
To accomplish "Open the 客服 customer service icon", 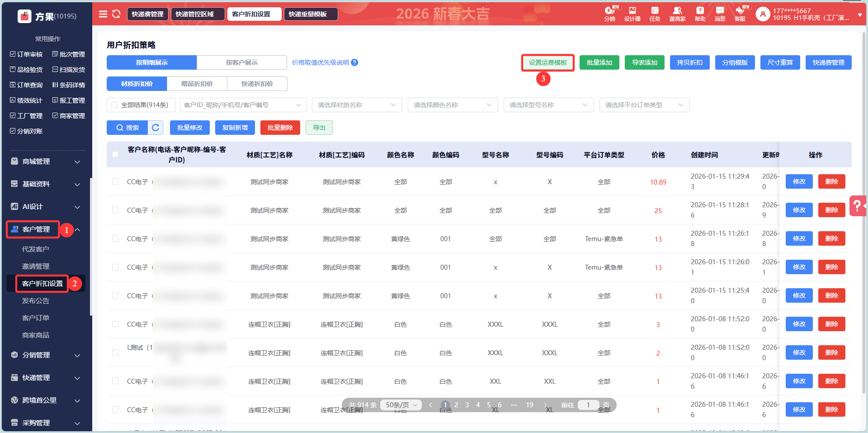I will click(x=740, y=14).
